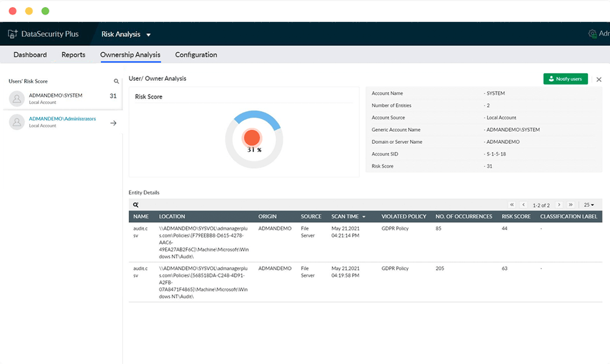Open the Reports tab
The image size is (610, 364).
click(73, 55)
